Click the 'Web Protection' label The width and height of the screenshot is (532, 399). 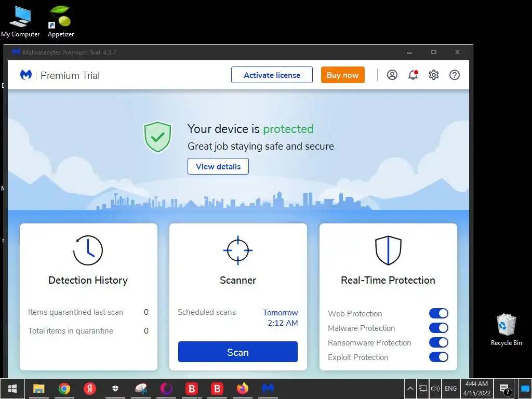coord(355,314)
